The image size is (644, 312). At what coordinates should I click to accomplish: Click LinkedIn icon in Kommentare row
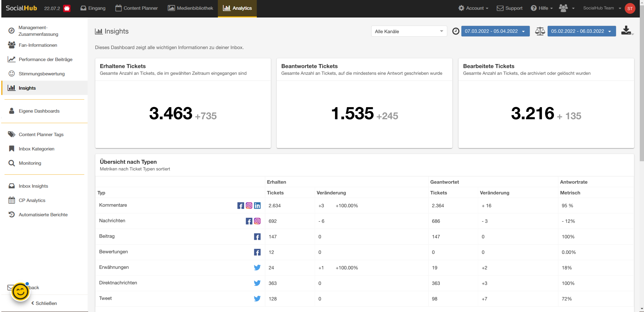(x=257, y=205)
